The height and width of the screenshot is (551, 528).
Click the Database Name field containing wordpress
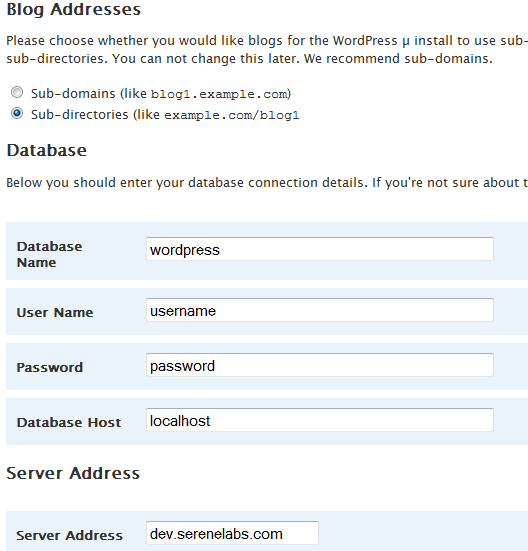[x=320, y=249]
